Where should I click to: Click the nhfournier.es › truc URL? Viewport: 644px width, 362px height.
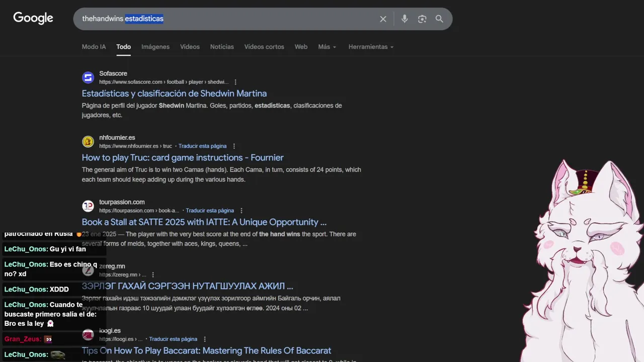[135, 146]
